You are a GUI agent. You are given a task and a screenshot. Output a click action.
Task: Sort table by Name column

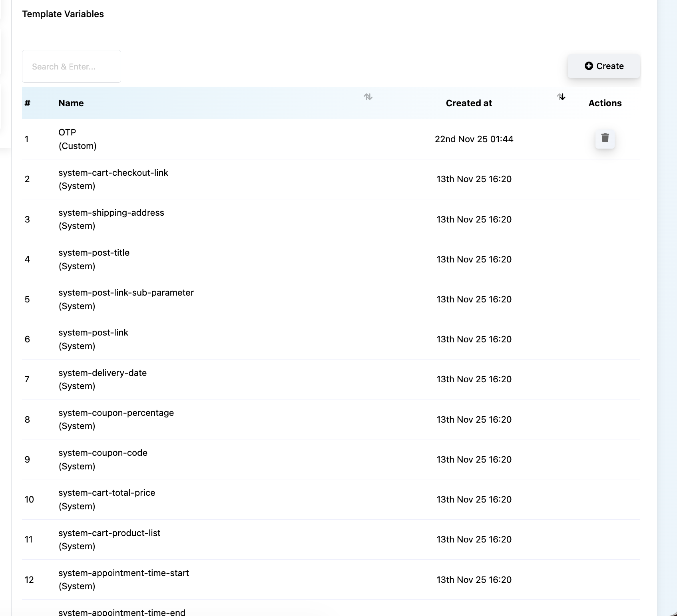[x=368, y=97]
